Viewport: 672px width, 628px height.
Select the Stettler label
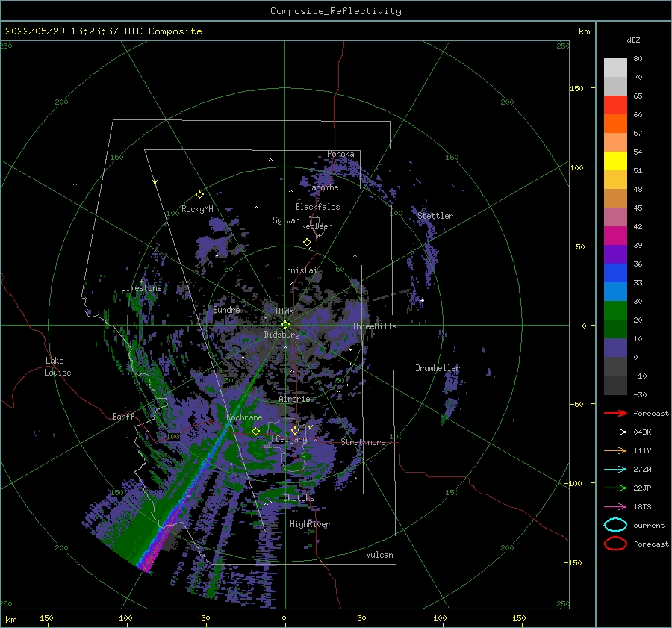tap(435, 216)
